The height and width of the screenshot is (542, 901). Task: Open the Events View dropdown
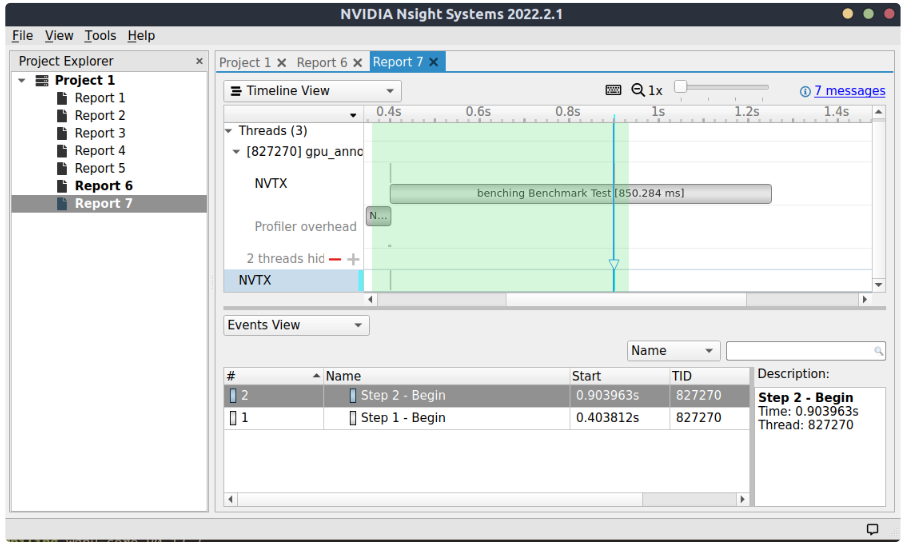[296, 325]
